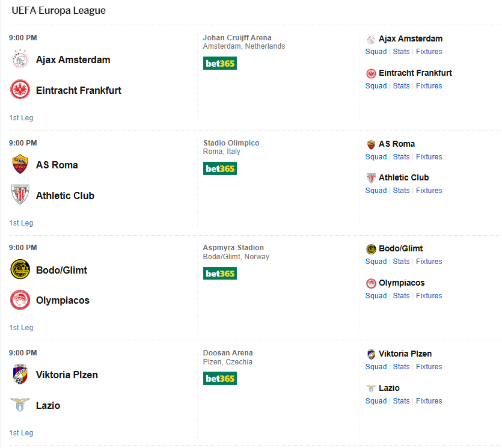Viewport: 502px width, 448px height.
Task: Click the large Viktoria Plzen crest
Action: [x=20, y=375]
